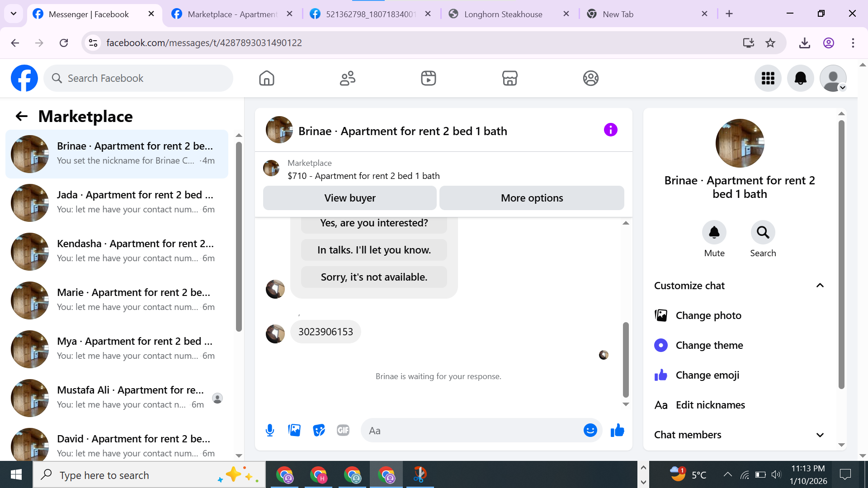The width and height of the screenshot is (868, 488).
Task: Open the account profile dropdown
Action: pos(833,78)
